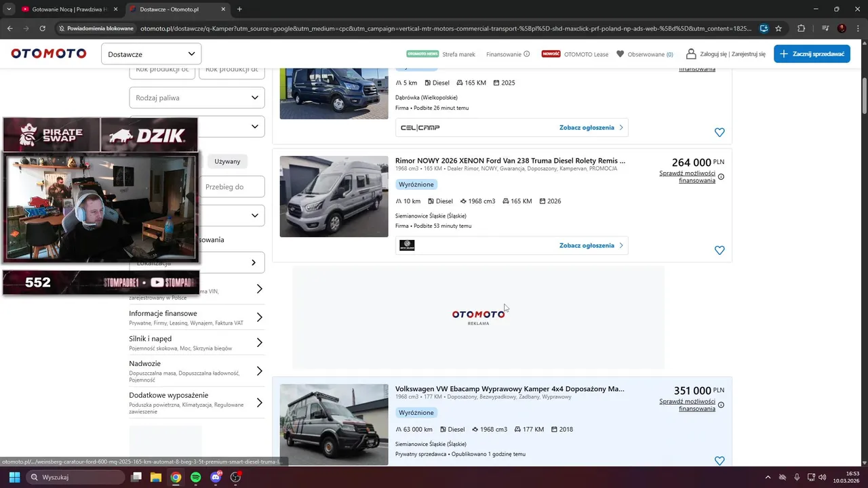
Task: Open the Rimor Ford van thumbnail
Action: (x=334, y=197)
